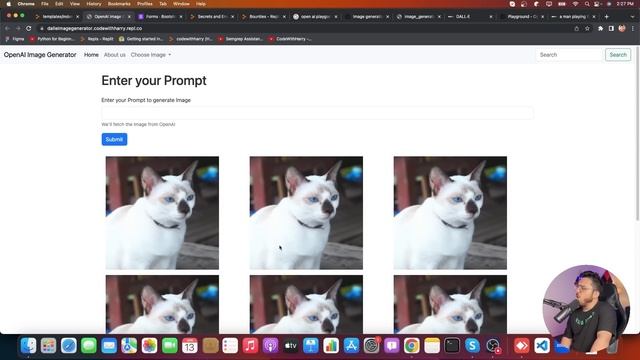Close the OpenAI Image tab

pyautogui.click(x=129, y=17)
